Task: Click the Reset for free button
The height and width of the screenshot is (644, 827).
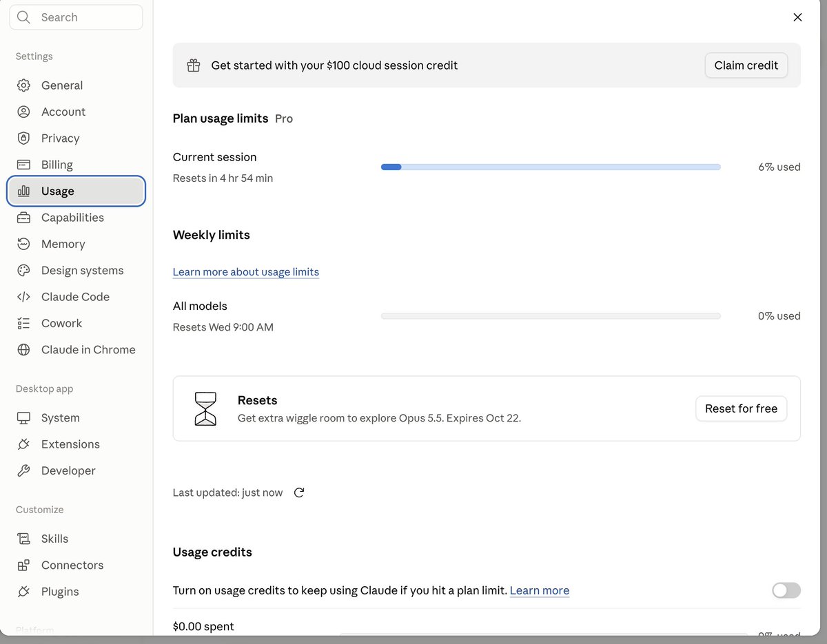Action: click(741, 408)
